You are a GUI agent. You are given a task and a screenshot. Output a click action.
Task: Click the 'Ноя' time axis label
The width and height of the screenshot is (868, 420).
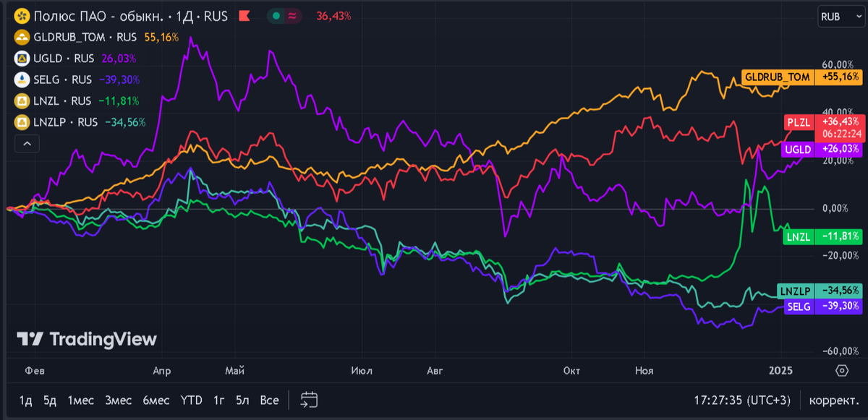[x=644, y=371]
